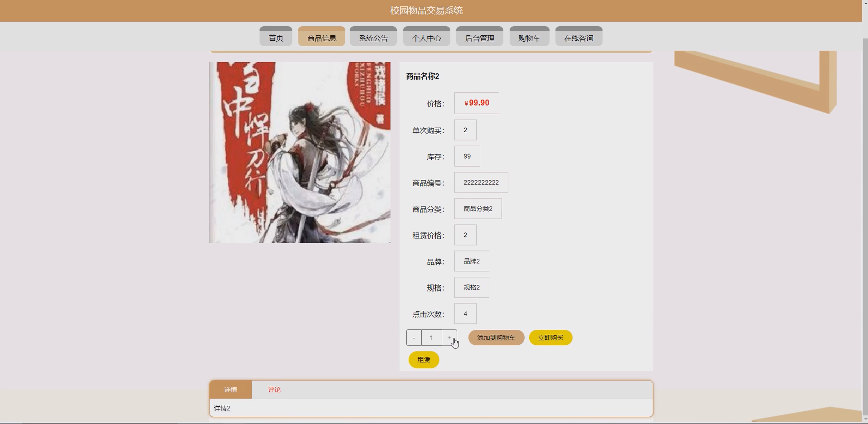Click the 商品分类 label
Image resolution: width=868 pixels, height=424 pixels.
point(428,209)
